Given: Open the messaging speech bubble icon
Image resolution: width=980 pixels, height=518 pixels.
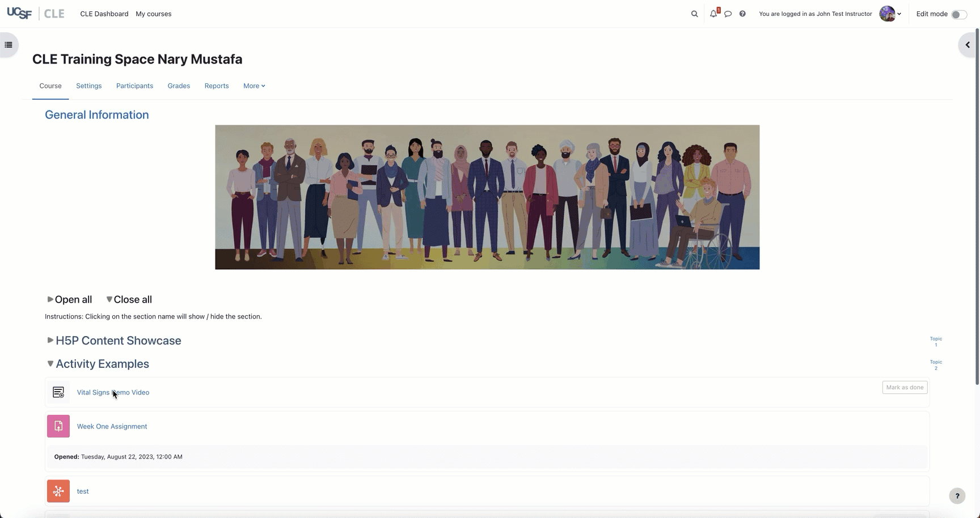Looking at the screenshot, I should point(728,14).
